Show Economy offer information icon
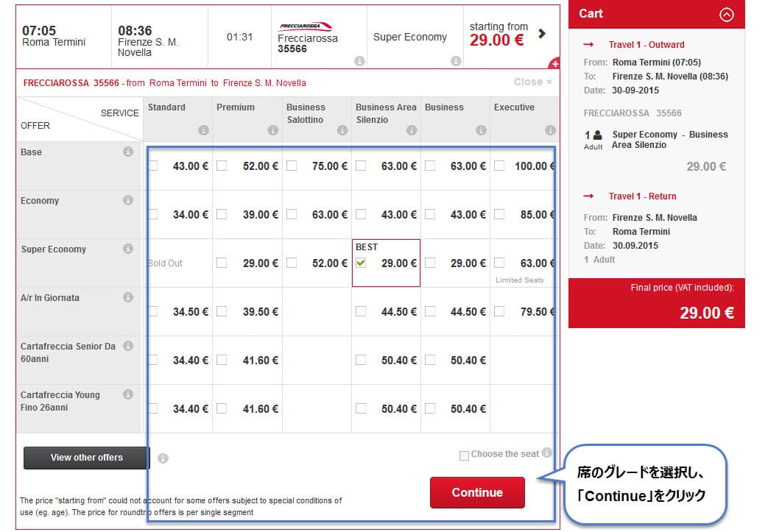 pyautogui.click(x=128, y=200)
